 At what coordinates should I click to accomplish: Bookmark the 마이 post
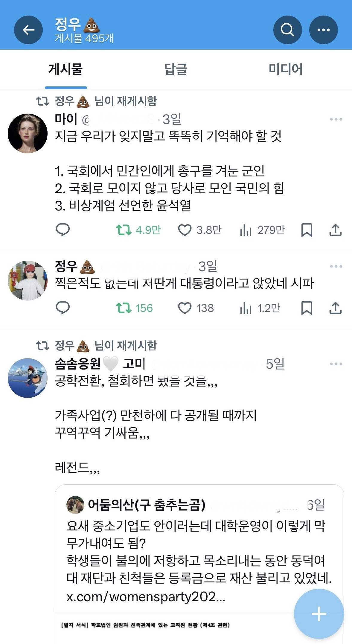click(x=307, y=230)
